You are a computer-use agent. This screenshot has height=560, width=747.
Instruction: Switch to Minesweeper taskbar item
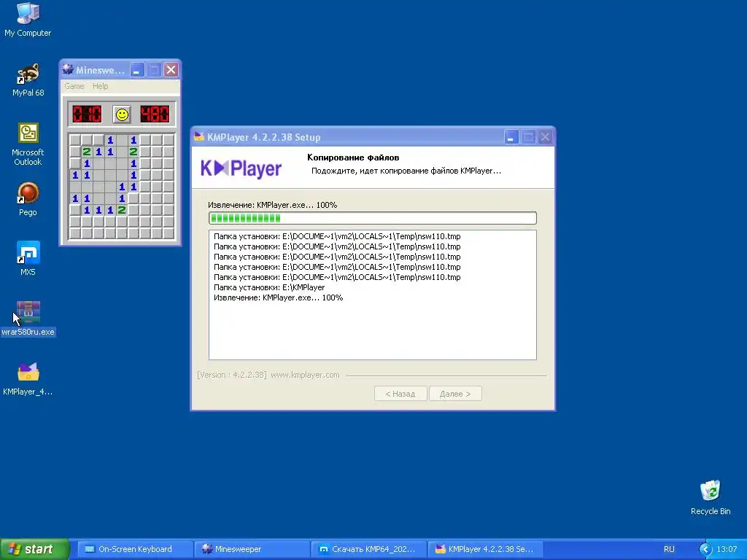(x=252, y=549)
